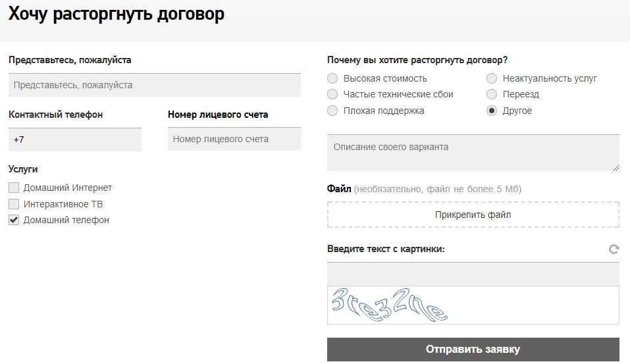
Task: Click the Контактный телефон field with +7
Action: 75,140
